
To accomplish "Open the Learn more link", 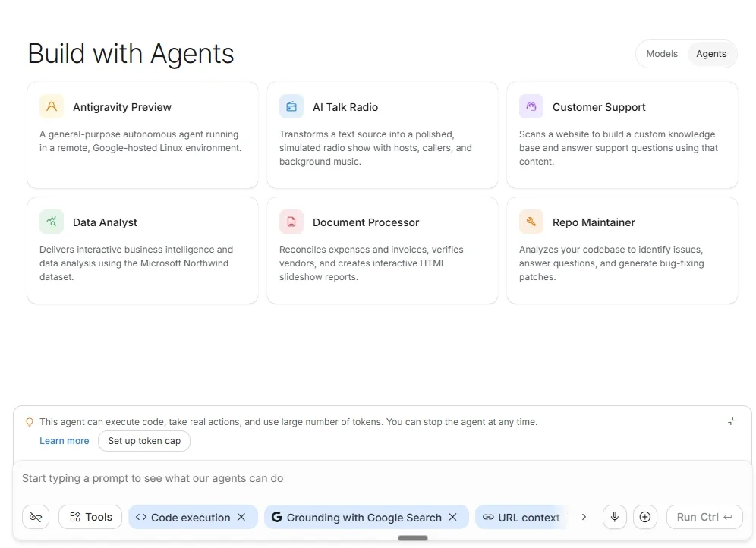I will pyautogui.click(x=64, y=441).
